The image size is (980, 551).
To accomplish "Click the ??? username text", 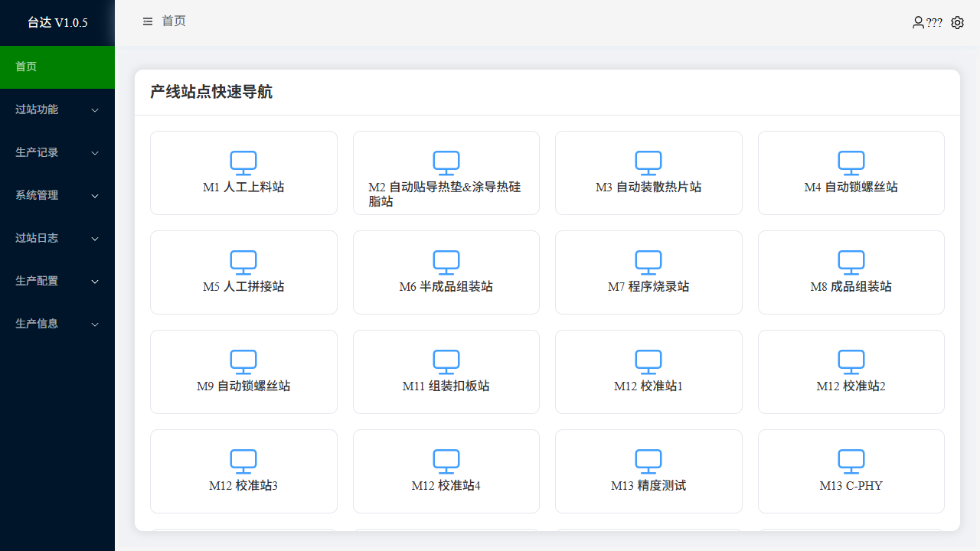I will (934, 23).
